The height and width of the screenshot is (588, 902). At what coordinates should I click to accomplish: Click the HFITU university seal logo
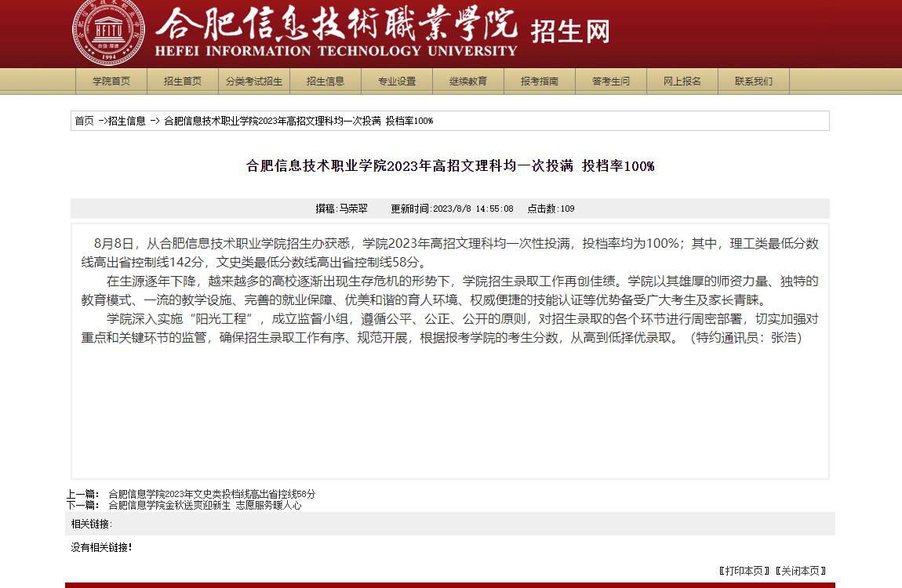click(108, 31)
